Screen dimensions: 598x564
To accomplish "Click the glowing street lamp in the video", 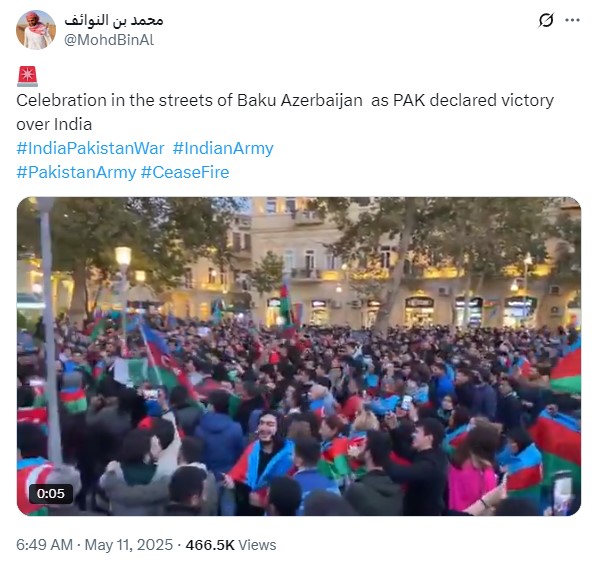I will pyautogui.click(x=123, y=255).
